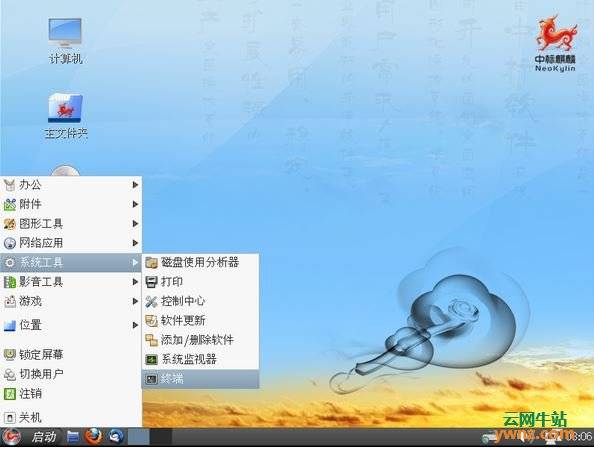
Task: Click the 启动 start button
Action: point(30,437)
